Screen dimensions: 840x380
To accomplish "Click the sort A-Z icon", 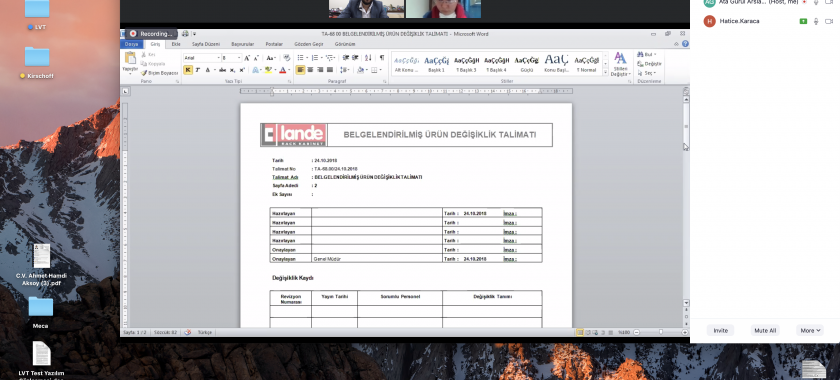I will pyautogui.click(x=368, y=57).
